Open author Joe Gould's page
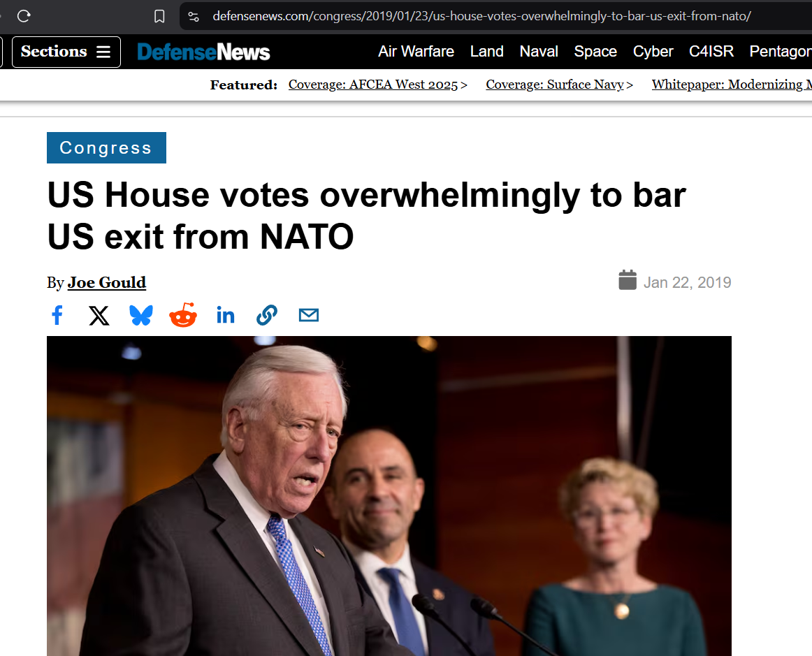The height and width of the screenshot is (656, 812). (x=107, y=282)
